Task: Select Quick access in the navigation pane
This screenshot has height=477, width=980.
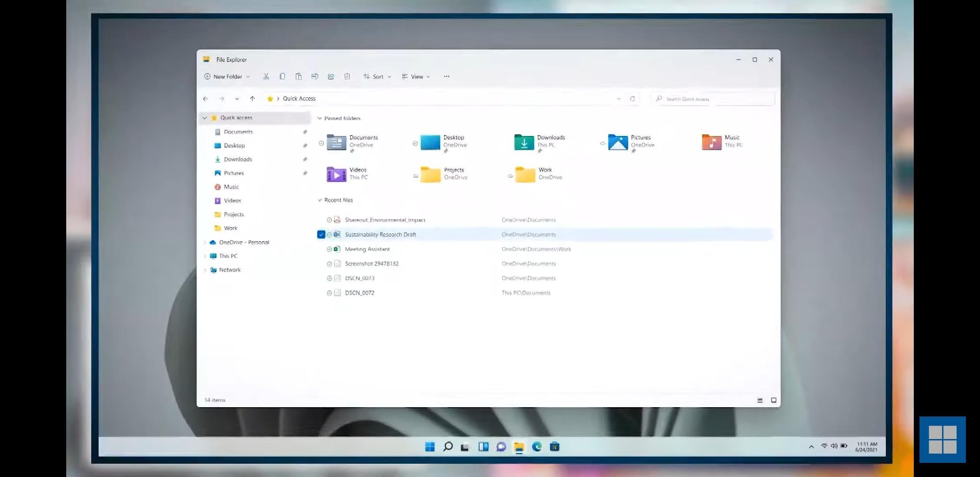Action: [x=236, y=117]
